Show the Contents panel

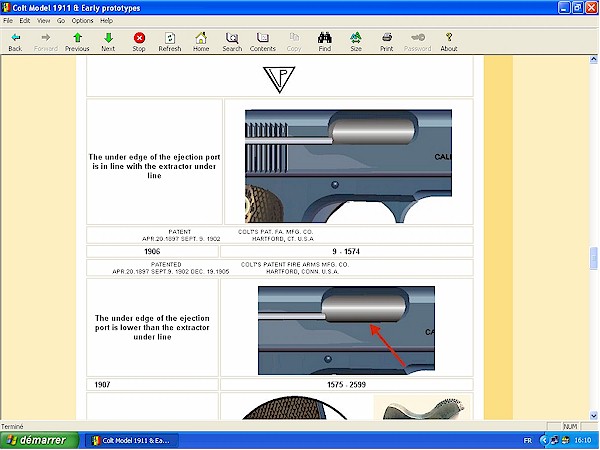(x=262, y=41)
